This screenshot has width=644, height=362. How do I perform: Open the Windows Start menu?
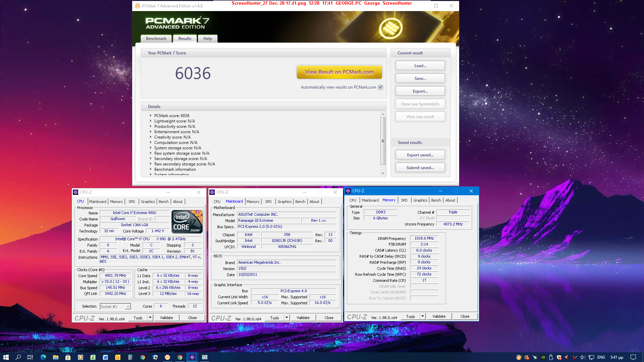pyautogui.click(x=6, y=357)
